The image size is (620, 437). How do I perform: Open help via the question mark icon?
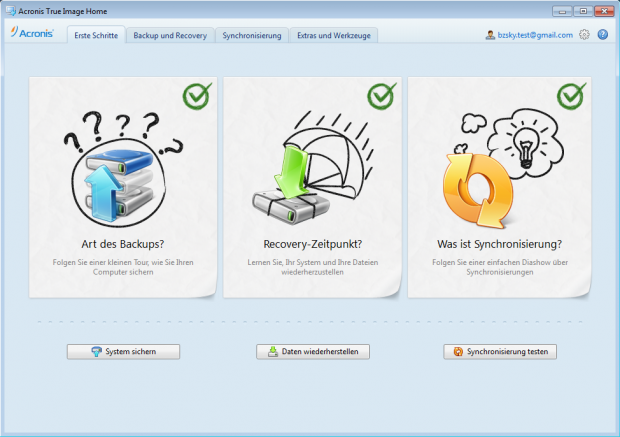603,35
